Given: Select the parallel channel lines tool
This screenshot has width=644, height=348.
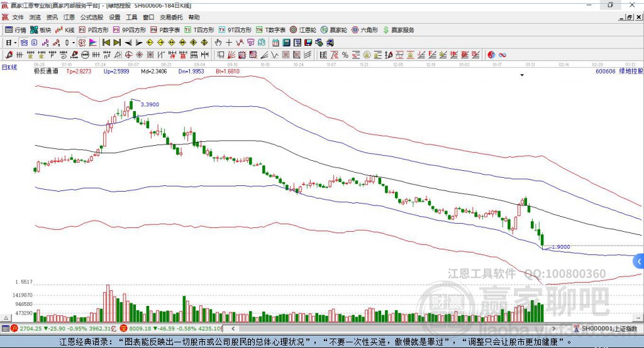Looking at the screenshot, I should click(x=308, y=55).
